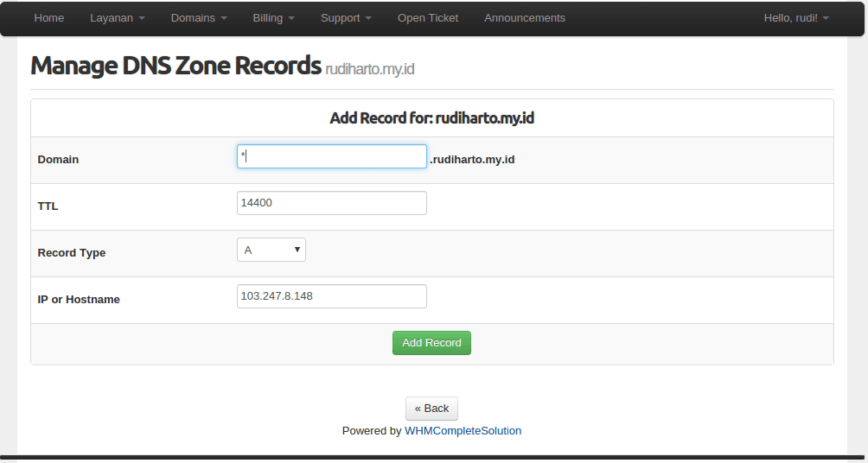Open the Record Type dropdown
This screenshot has width=868, height=463.
(x=271, y=250)
